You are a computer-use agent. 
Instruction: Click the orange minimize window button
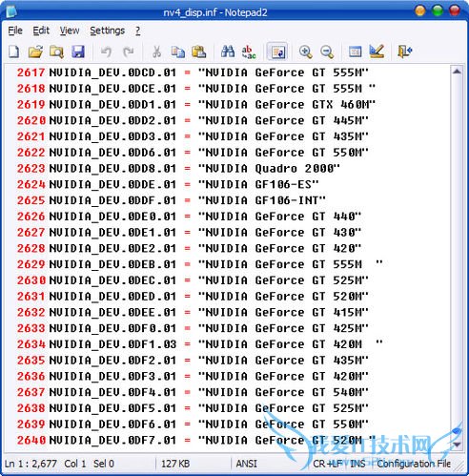[420, 10]
